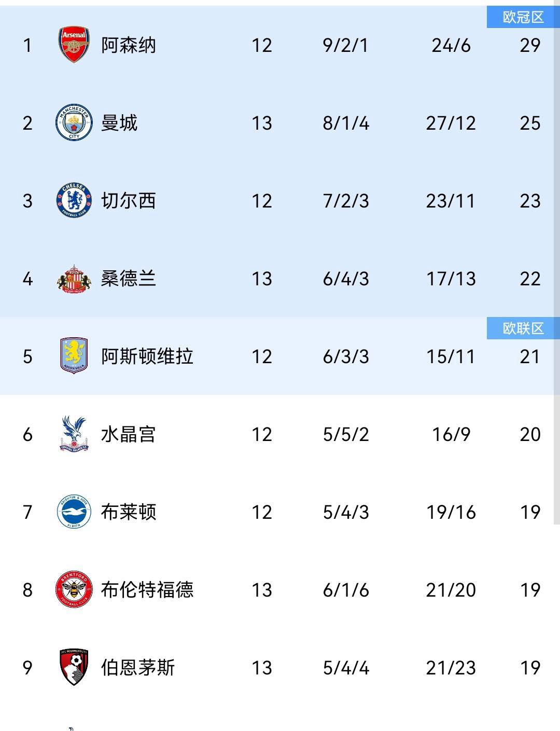Image resolution: width=560 pixels, height=731 pixels.
Task: Select rank number 6 for 水晶宫
Action: [29, 435]
